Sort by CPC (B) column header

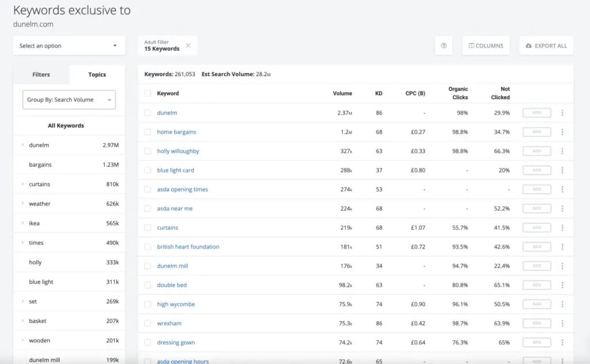coord(415,93)
